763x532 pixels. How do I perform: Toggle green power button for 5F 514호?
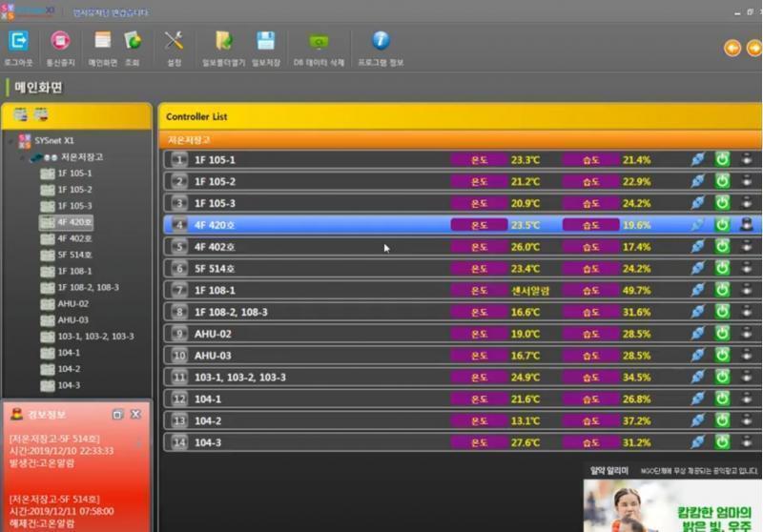[722, 268]
